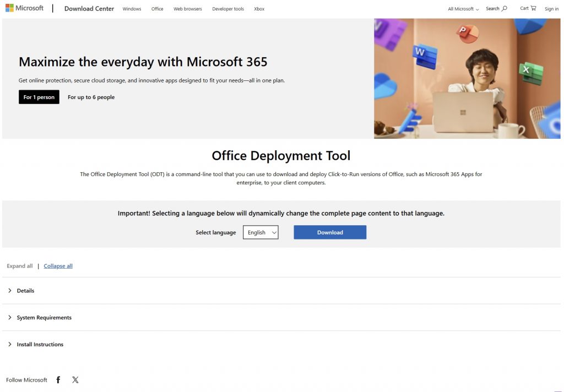Viewport: 564px width, 392px height.
Task: Click the Office Deployment Tool heading
Action: (x=281, y=156)
